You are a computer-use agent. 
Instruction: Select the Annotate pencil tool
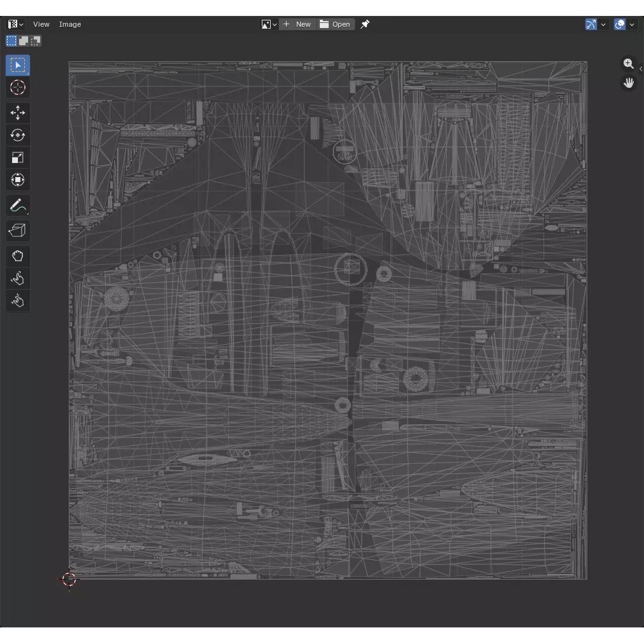[x=18, y=206]
